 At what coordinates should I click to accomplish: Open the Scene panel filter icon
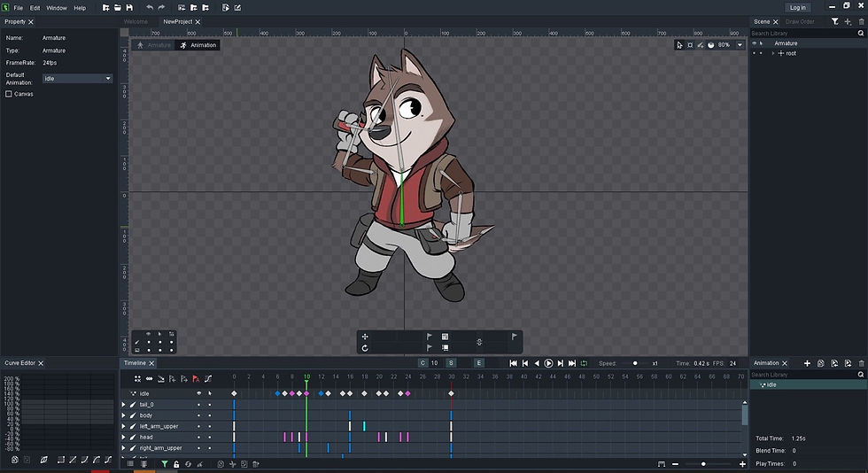click(x=834, y=21)
